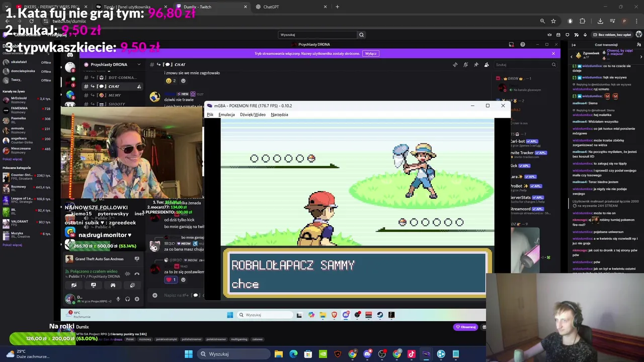Show previous chat leaderboard entry arrow

coord(572,56)
